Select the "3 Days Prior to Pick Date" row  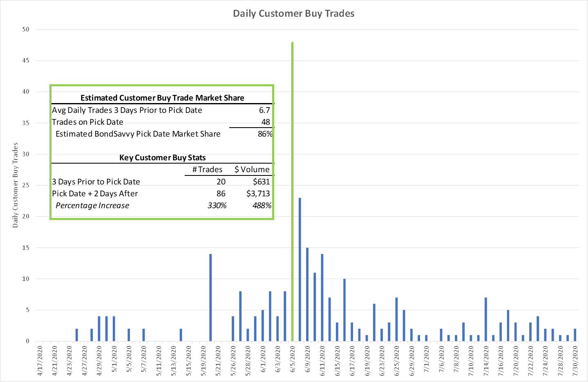pos(96,182)
